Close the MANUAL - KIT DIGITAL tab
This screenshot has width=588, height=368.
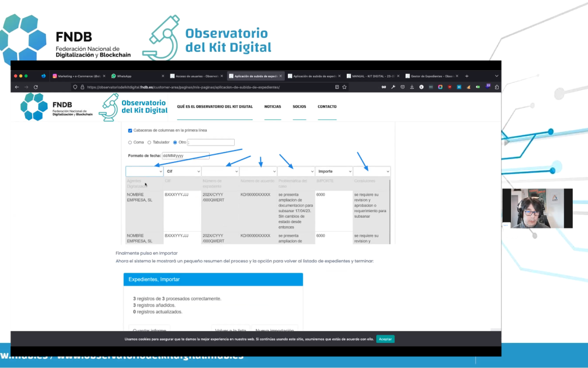coord(398,76)
